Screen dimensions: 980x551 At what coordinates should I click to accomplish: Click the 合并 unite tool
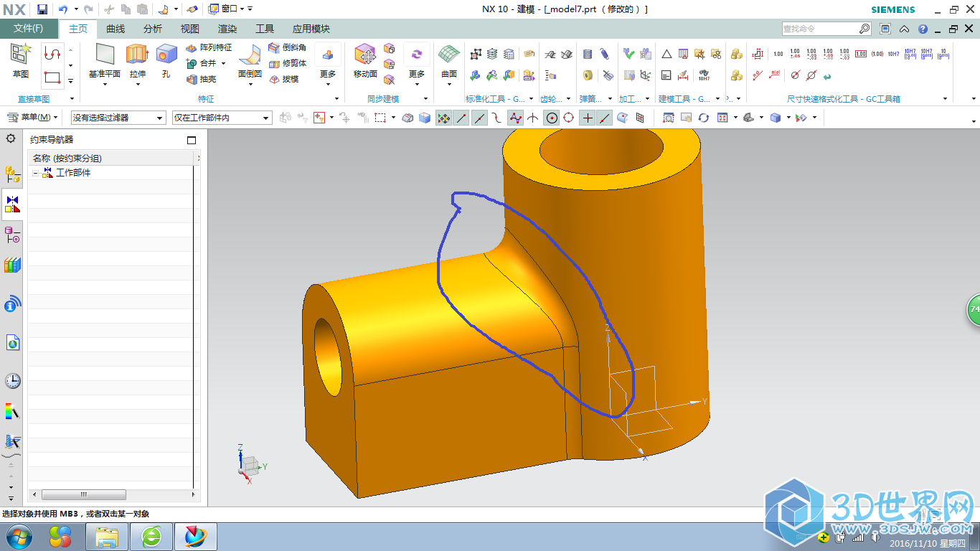pyautogui.click(x=201, y=63)
